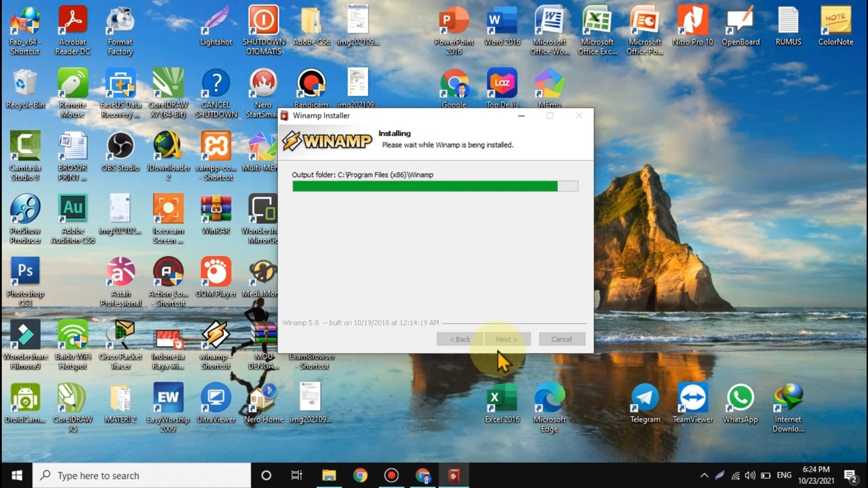Launch GOM Player shortcut
The height and width of the screenshot is (488, 868).
[x=216, y=278]
